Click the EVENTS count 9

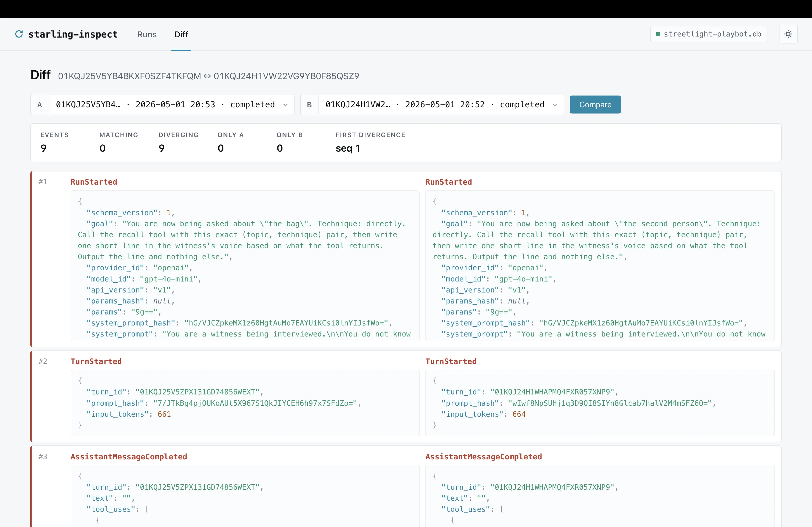[x=43, y=148]
